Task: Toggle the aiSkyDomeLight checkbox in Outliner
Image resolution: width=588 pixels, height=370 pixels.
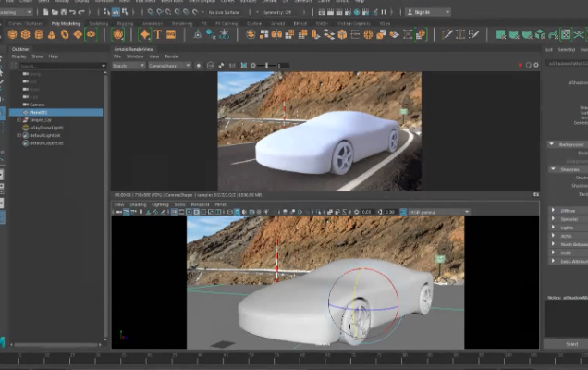Action: point(25,129)
